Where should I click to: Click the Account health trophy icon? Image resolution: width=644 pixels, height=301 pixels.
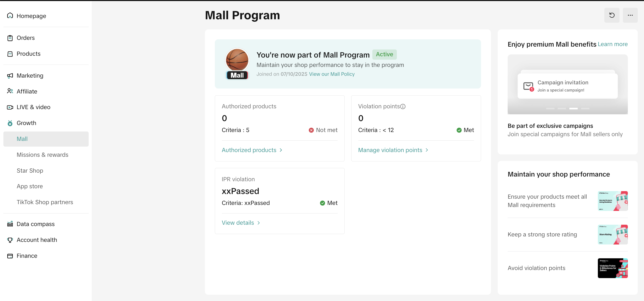10,240
